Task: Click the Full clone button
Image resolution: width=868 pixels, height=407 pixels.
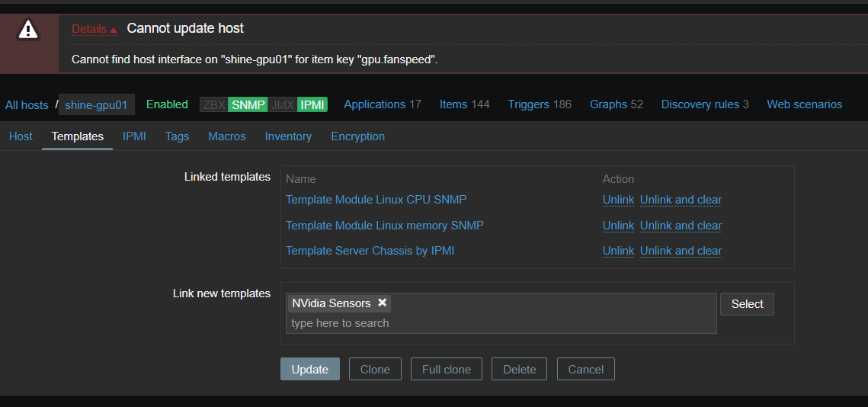Action: click(446, 370)
